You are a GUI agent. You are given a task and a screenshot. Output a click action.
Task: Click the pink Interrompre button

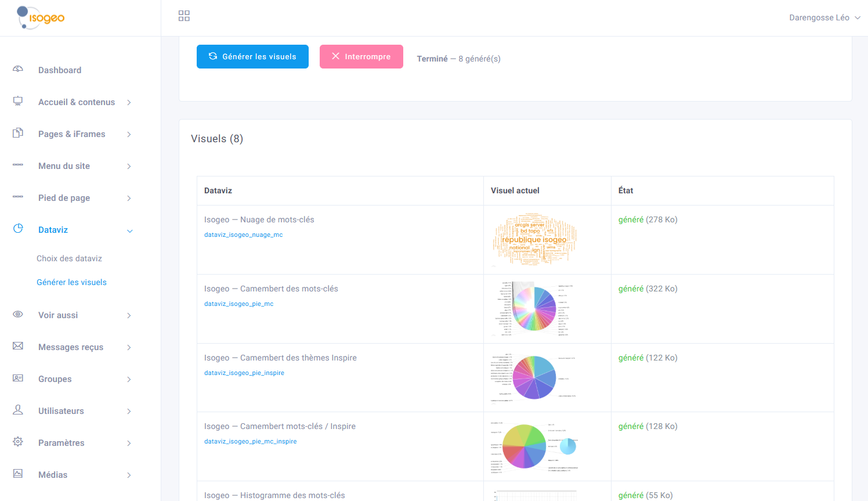pos(361,56)
